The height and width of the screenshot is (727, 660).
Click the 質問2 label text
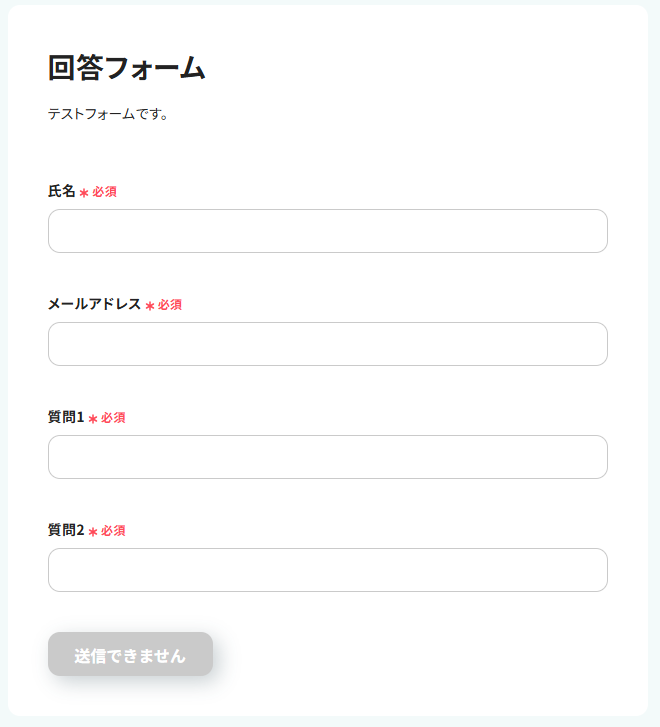[x=66, y=530]
